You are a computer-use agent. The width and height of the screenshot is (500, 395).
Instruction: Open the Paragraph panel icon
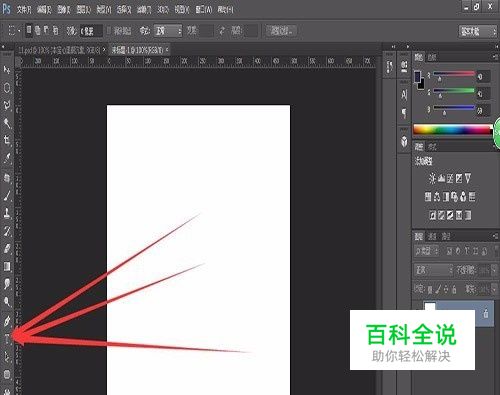(x=404, y=113)
